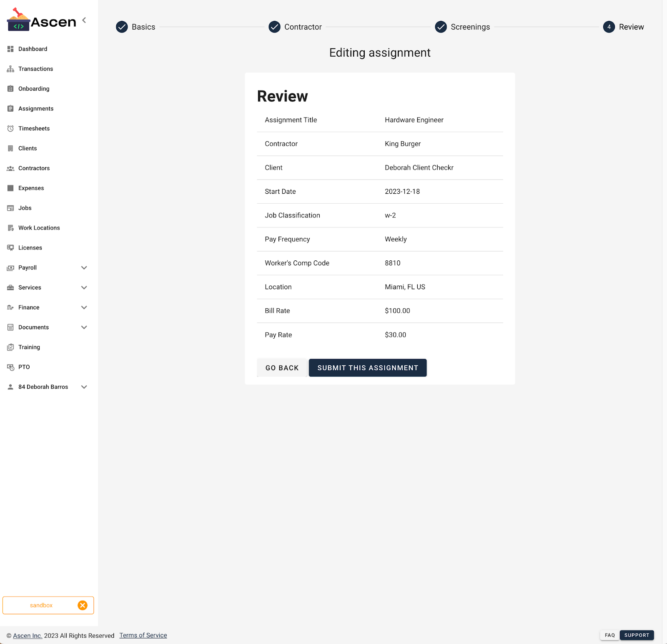Expand the Documents menu chevron
Image resolution: width=667 pixels, height=644 pixels.
(84, 327)
